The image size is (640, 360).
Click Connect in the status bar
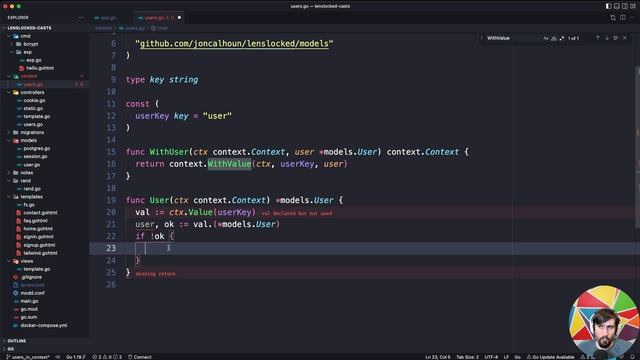pyautogui.click(x=140, y=357)
